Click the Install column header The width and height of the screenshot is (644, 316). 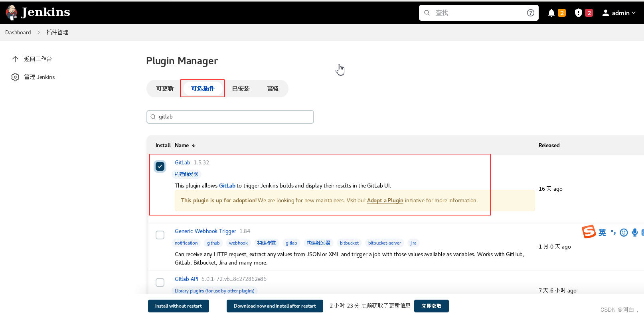point(163,145)
